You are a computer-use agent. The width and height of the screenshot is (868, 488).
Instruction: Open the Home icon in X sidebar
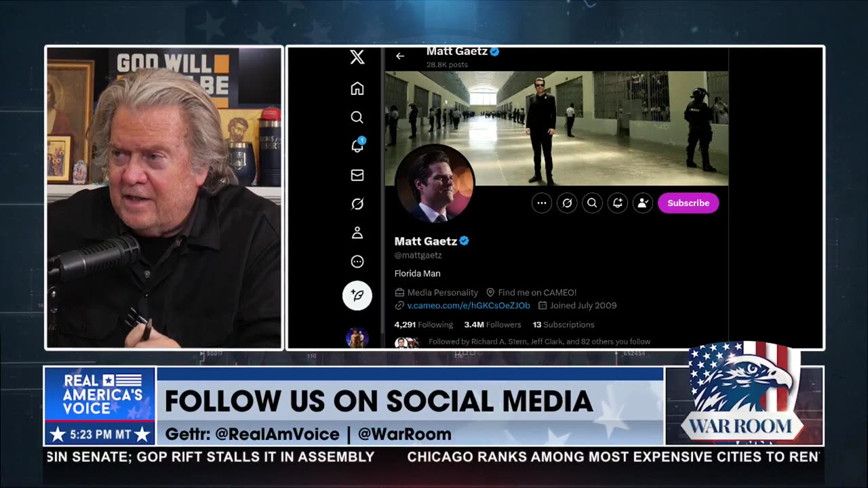[357, 89]
